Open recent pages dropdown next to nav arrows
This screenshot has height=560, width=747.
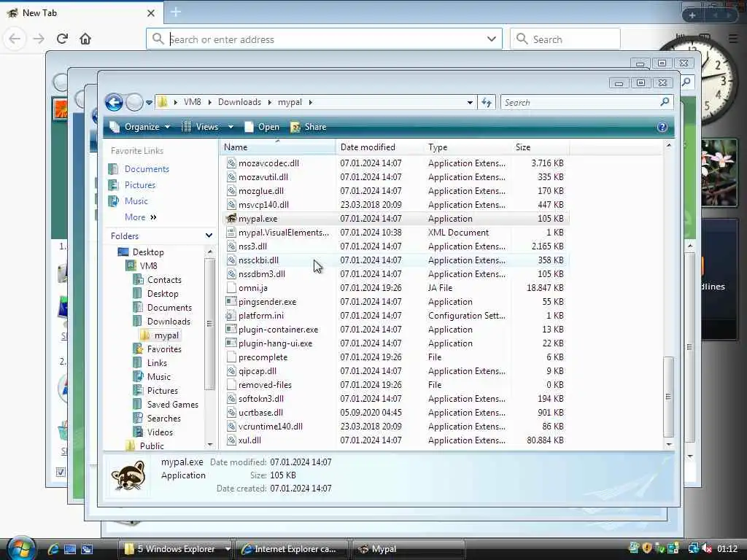click(149, 102)
